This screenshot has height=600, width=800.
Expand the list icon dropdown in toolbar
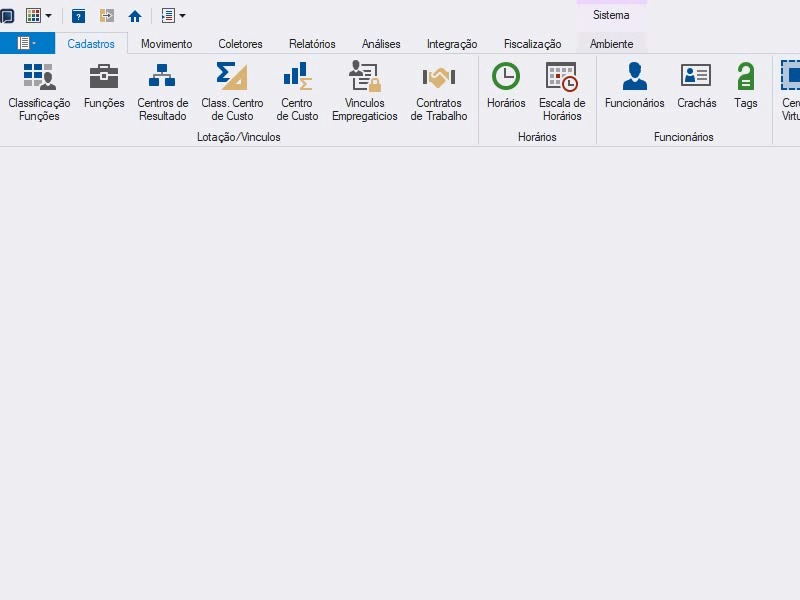click(x=182, y=16)
